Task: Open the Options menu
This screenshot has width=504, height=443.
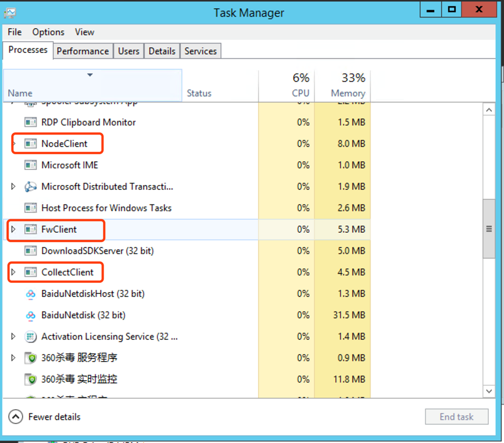Action: point(48,32)
